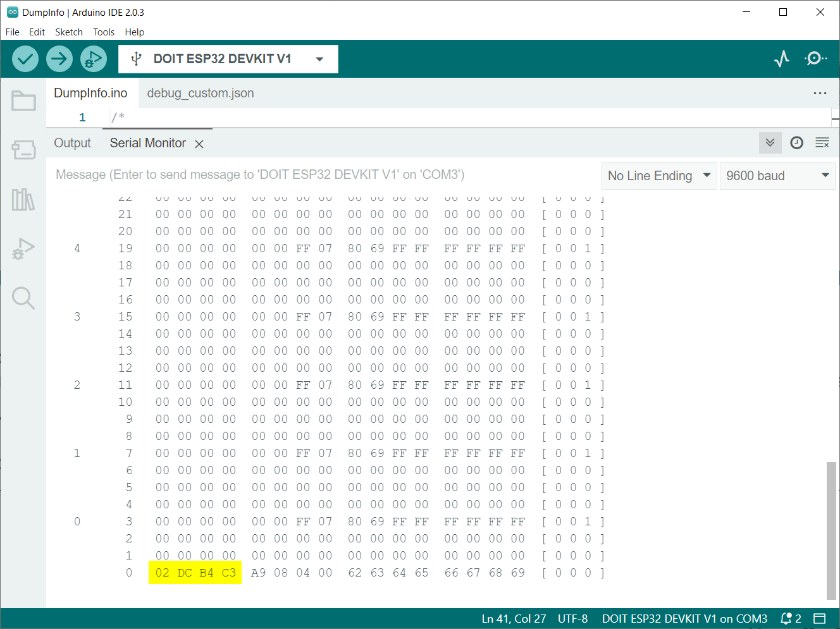Click line number 1 in the editor

pos(82,118)
